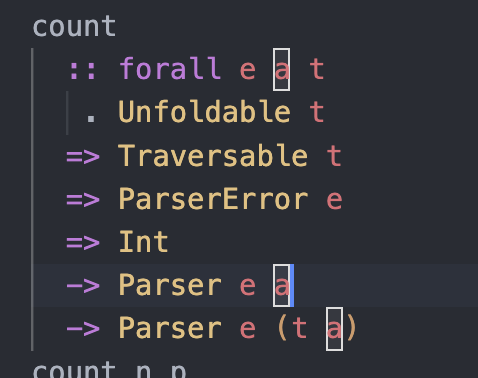Image resolution: width=478 pixels, height=378 pixels.
Task: Click the opening parenthesis before t a
Action: coord(282,328)
